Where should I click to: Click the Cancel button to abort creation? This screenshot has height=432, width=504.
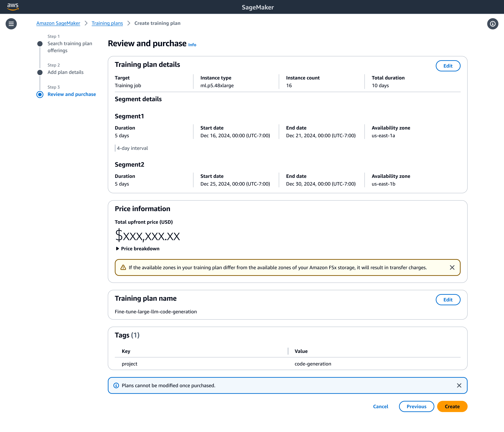pyautogui.click(x=381, y=406)
